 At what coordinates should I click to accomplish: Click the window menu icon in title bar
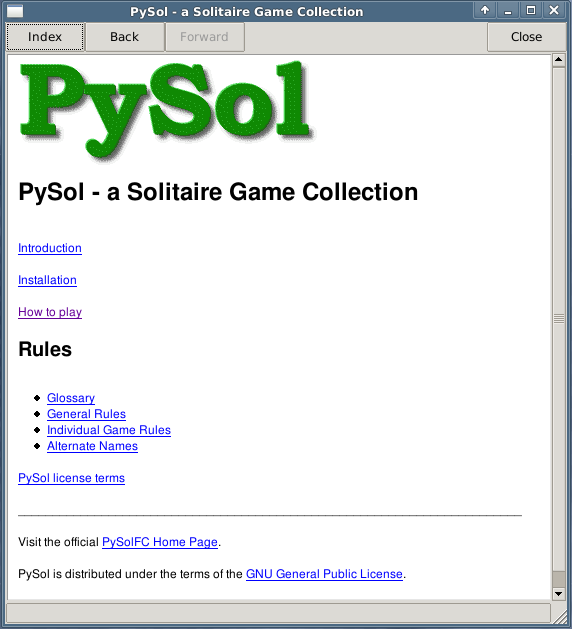tap(15, 11)
